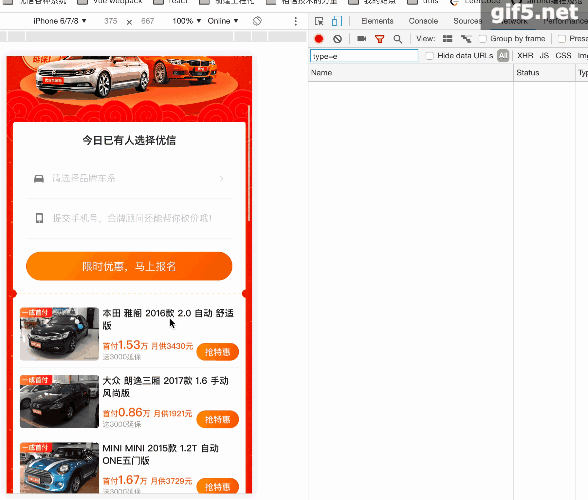This screenshot has height=500, width=588.
Task: Toggle the filter funnel icon
Action: pyautogui.click(x=380, y=39)
